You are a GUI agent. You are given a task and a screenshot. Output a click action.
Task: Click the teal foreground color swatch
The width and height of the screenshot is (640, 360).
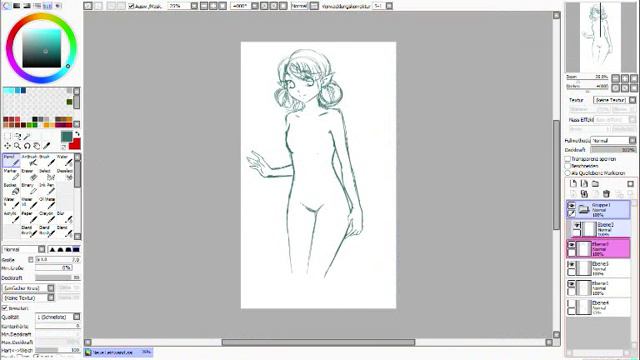pos(66,137)
